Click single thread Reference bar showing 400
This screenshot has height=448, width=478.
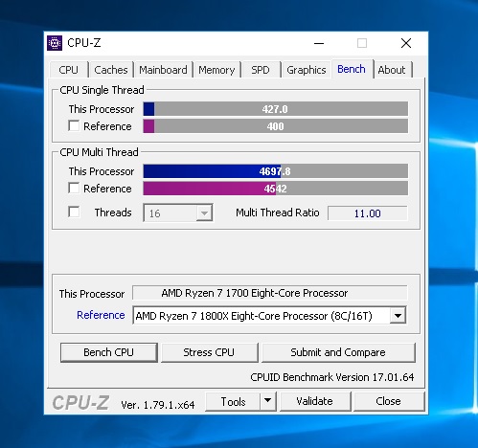click(276, 126)
